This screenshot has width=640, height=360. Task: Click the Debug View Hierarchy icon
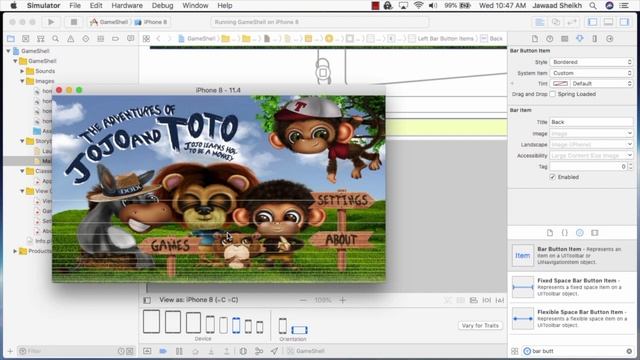[243, 351]
